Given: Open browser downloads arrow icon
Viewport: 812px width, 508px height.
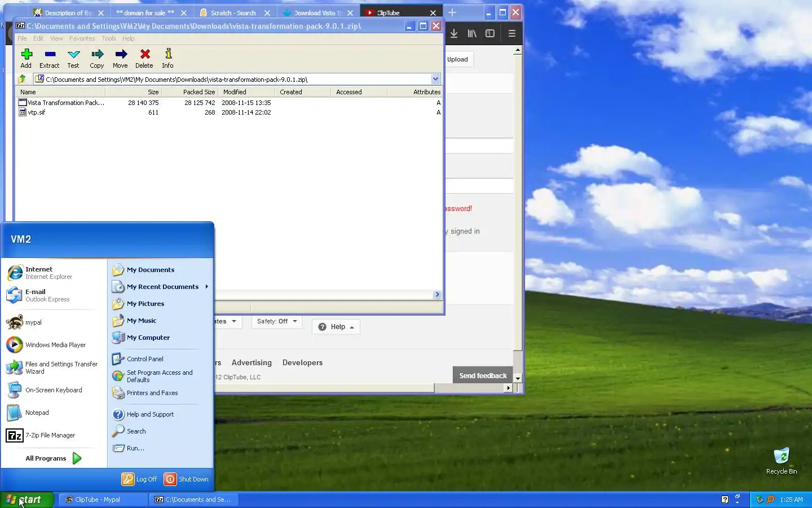Looking at the screenshot, I should (x=454, y=33).
